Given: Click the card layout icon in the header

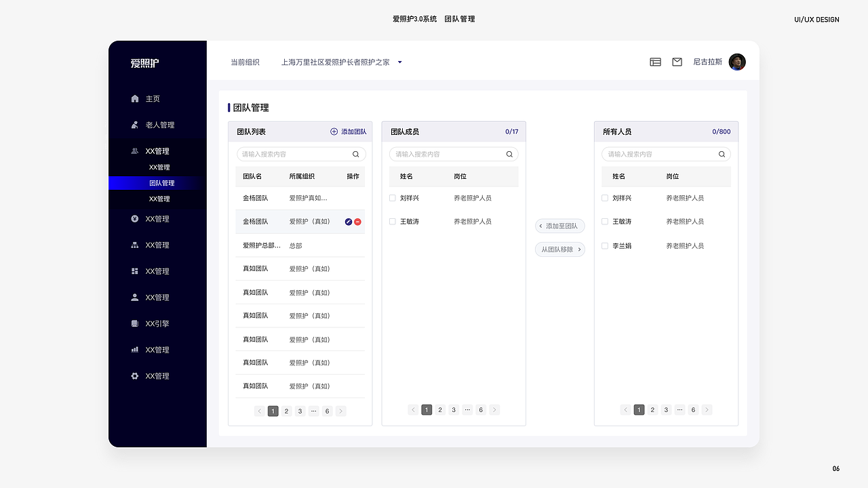Looking at the screenshot, I should [655, 62].
